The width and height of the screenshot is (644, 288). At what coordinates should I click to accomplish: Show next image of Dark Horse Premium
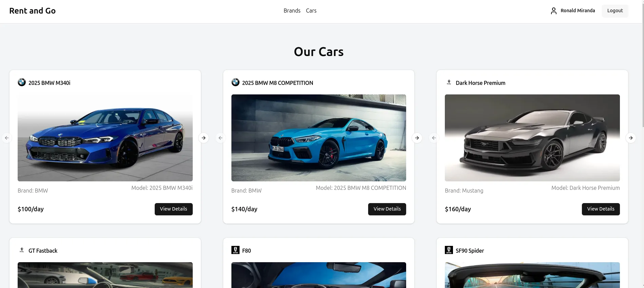point(631,138)
